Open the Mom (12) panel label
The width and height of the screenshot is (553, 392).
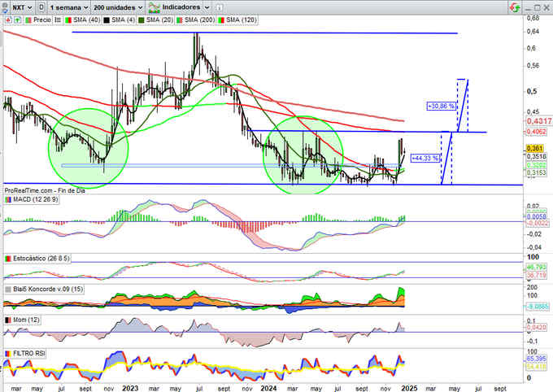pos(26,320)
